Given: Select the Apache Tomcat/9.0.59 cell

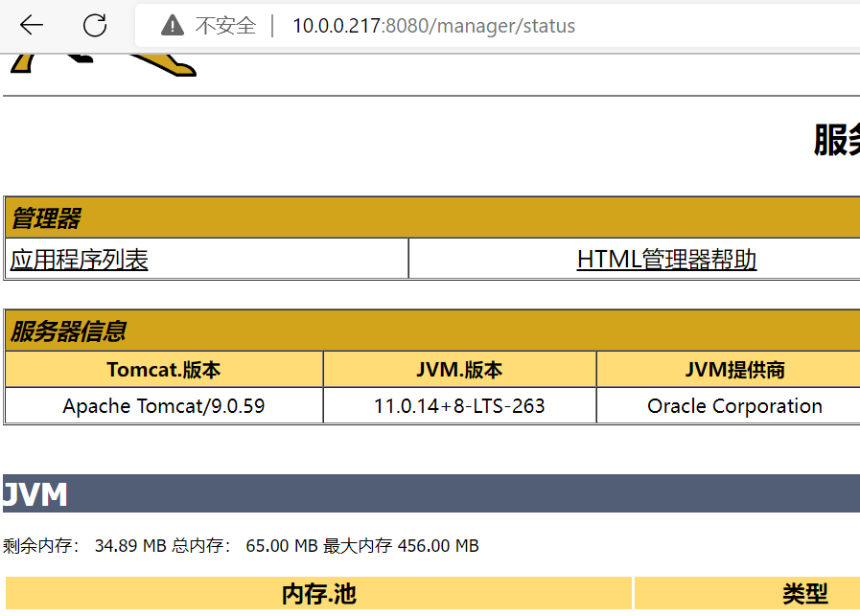Looking at the screenshot, I should pos(164,406).
